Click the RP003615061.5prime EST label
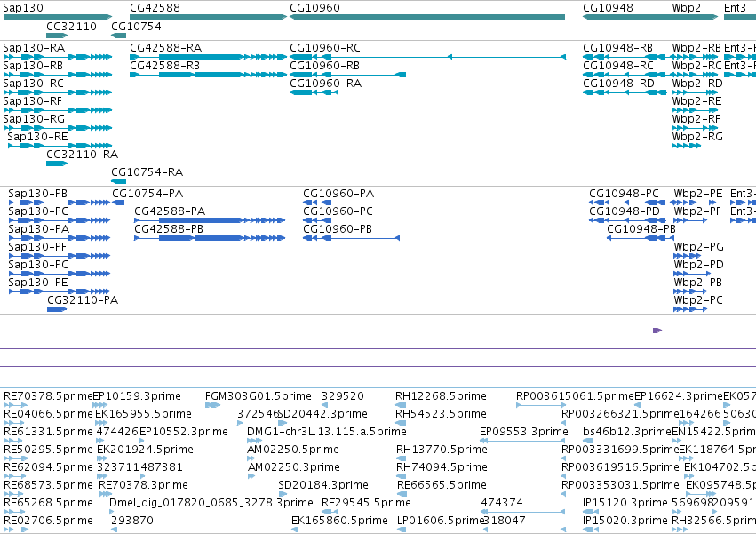Viewport: 756px width, 534px height. [575, 396]
